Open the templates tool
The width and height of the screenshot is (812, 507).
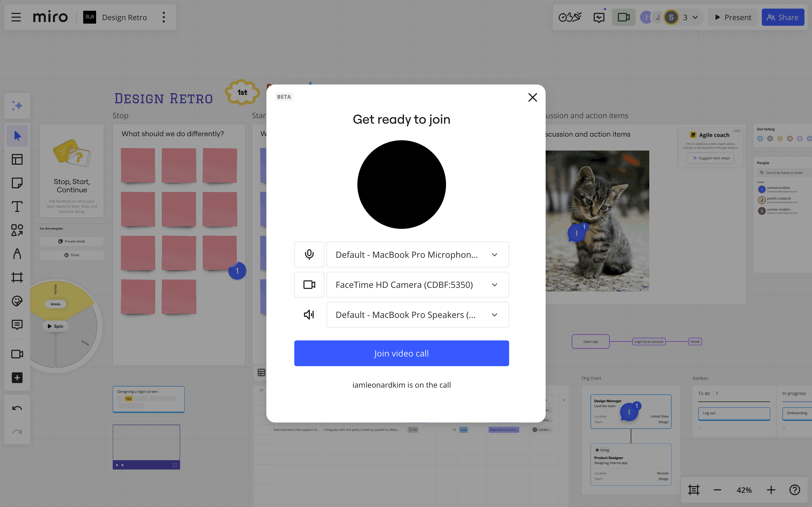pyautogui.click(x=17, y=159)
